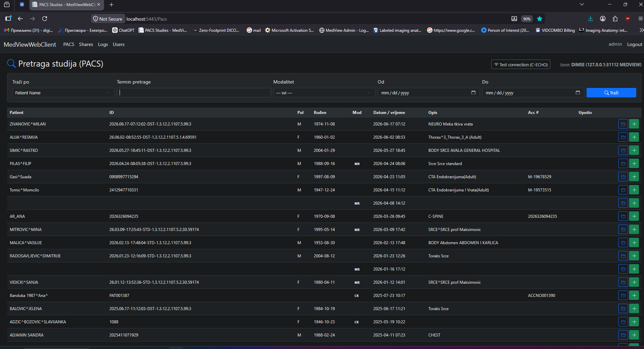This screenshot has width=644, height=349.
Task: Open folder icon for ALIJA^RESMIJA study
Action: click(623, 137)
